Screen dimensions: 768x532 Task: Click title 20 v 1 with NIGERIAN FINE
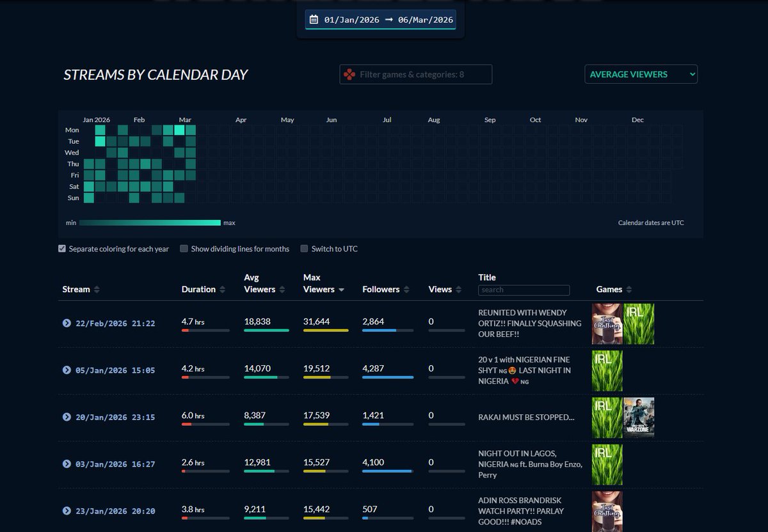tap(524, 370)
